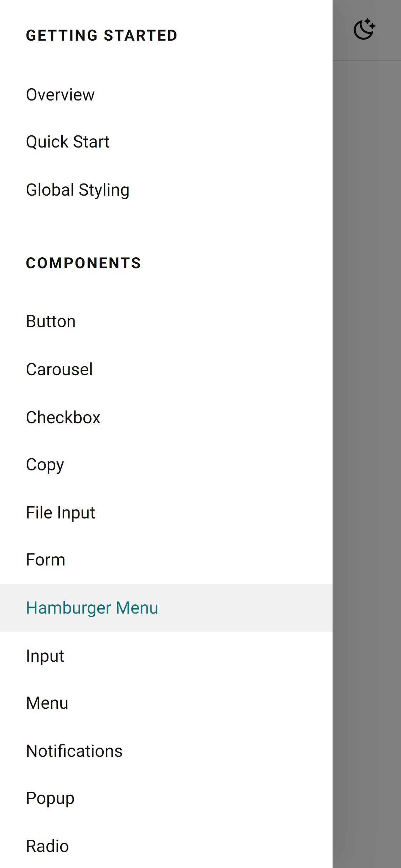This screenshot has height=868, width=401.
Task: Select the Copy component entry
Action: click(x=45, y=464)
